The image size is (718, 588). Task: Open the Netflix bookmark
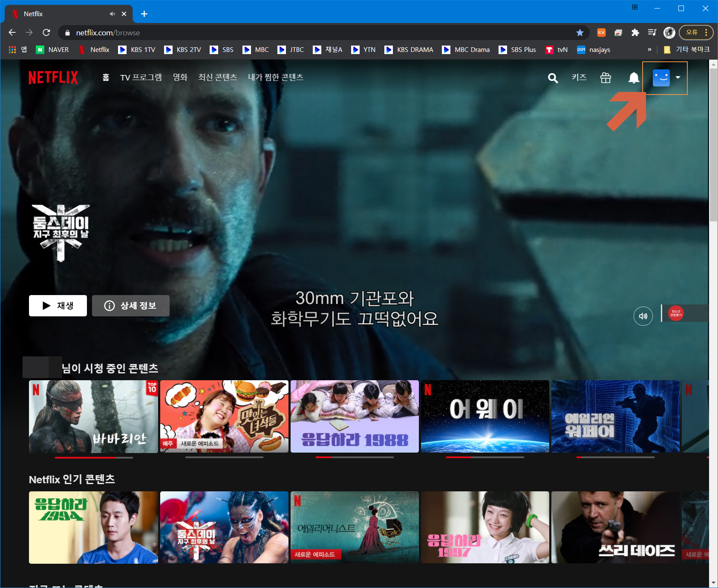pos(94,50)
